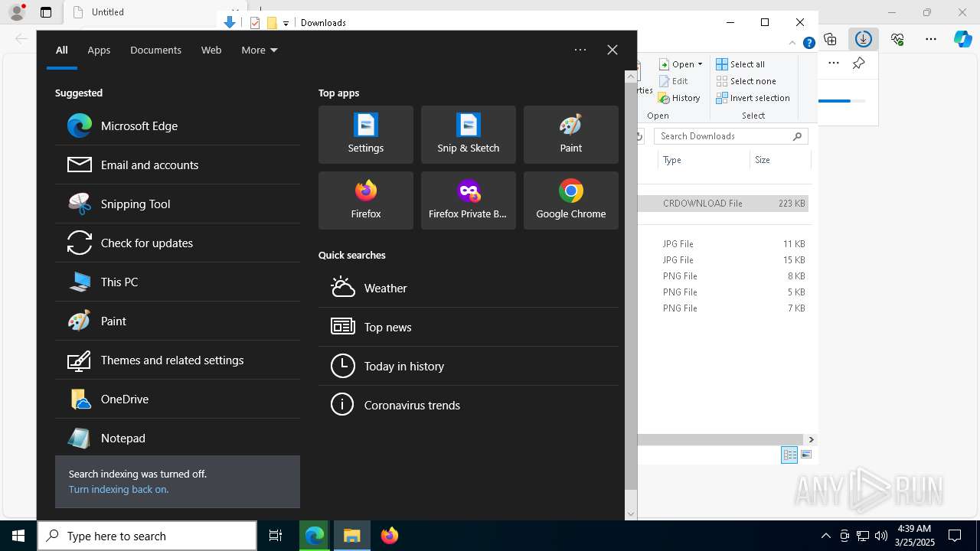Switch Explorer to large icons view

806,455
